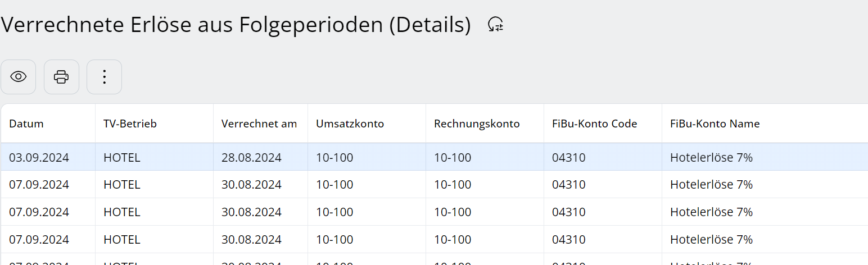Click the eye view icon button
This screenshot has width=868, height=265.
point(19,77)
